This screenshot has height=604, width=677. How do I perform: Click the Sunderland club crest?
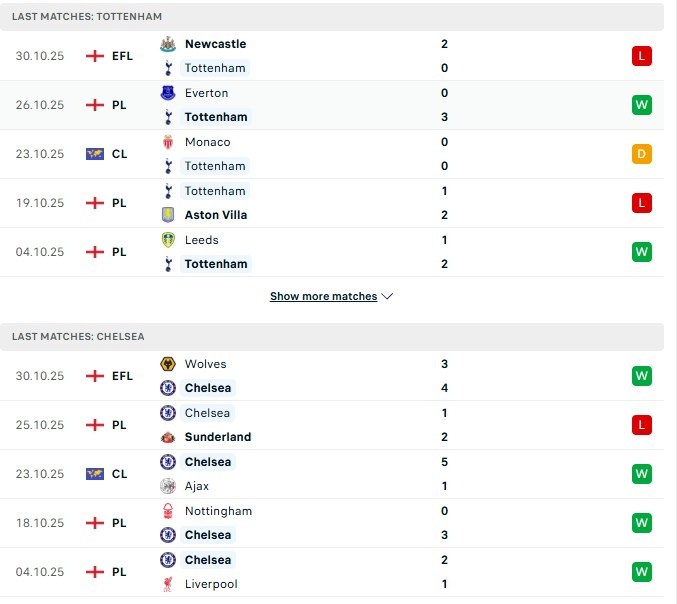(168, 437)
